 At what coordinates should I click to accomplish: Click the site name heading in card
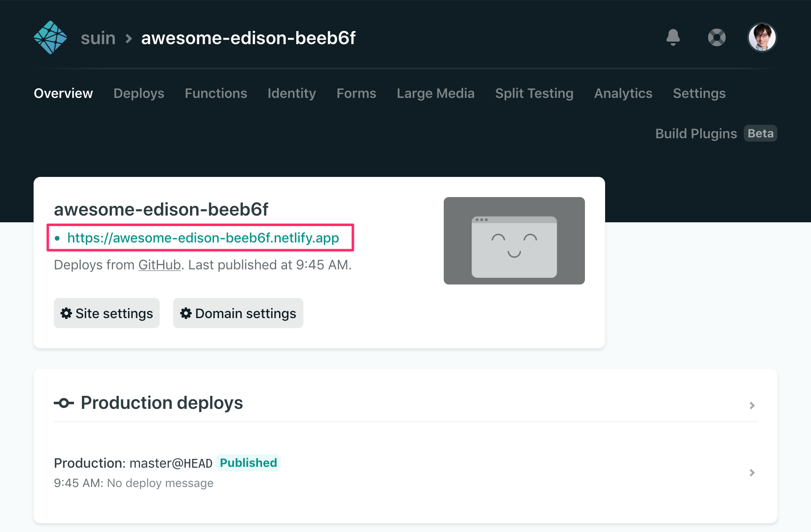(x=161, y=209)
